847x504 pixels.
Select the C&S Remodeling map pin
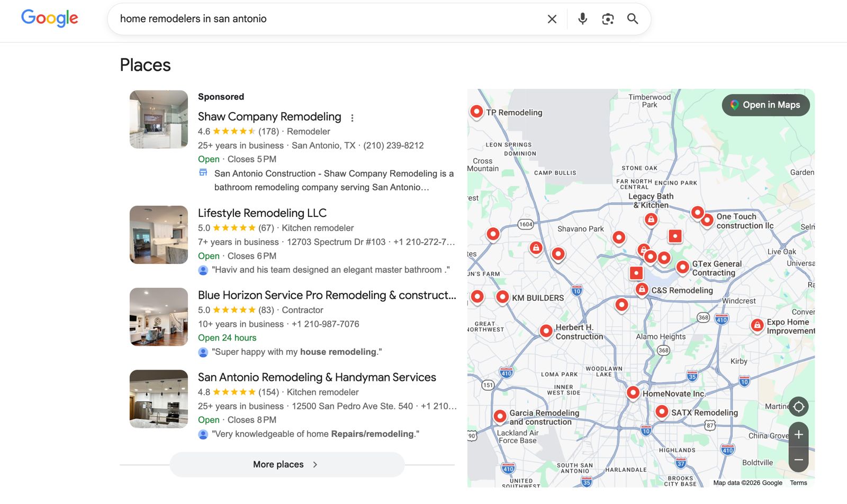click(642, 289)
